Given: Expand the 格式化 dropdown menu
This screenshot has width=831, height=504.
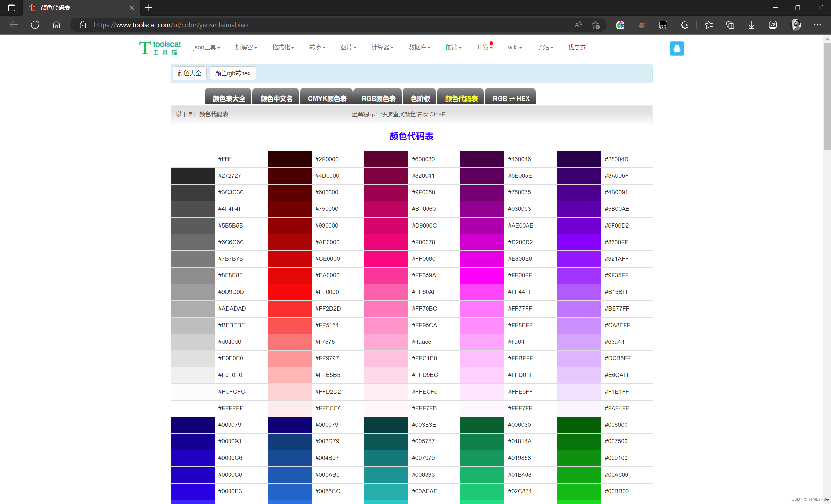Looking at the screenshot, I should pos(283,47).
